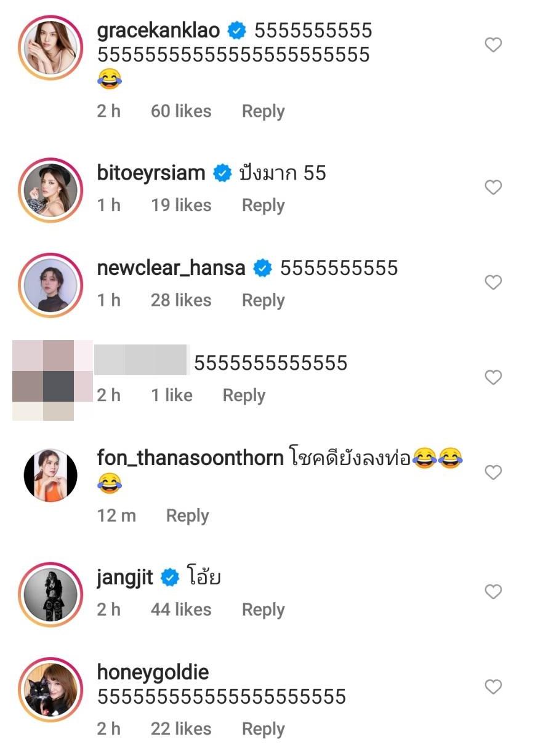Viewport: 535px width, 756px height.
Task: View bitoeyrsiam's story avatar
Action: (50, 189)
